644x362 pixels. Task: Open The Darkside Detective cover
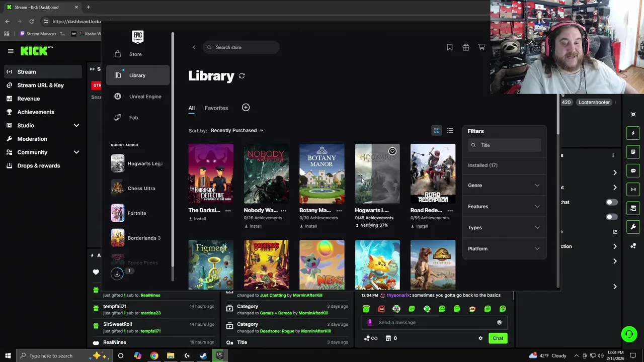[x=211, y=173]
